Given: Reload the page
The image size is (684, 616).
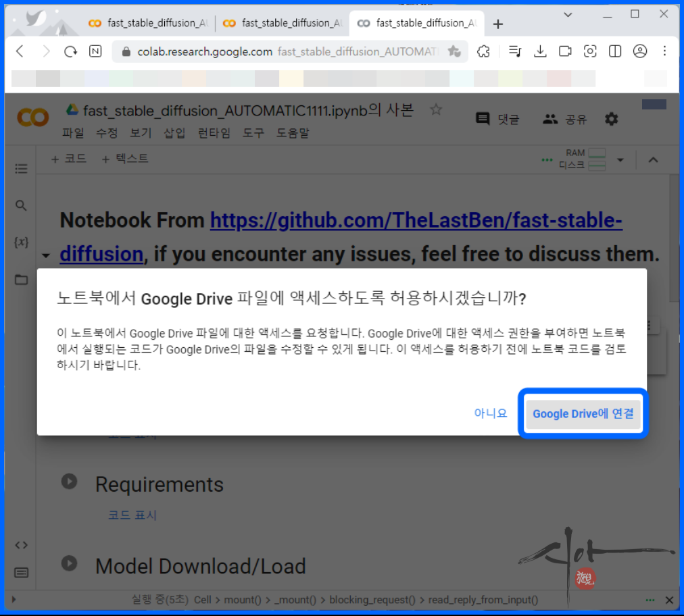Looking at the screenshot, I should [70, 51].
